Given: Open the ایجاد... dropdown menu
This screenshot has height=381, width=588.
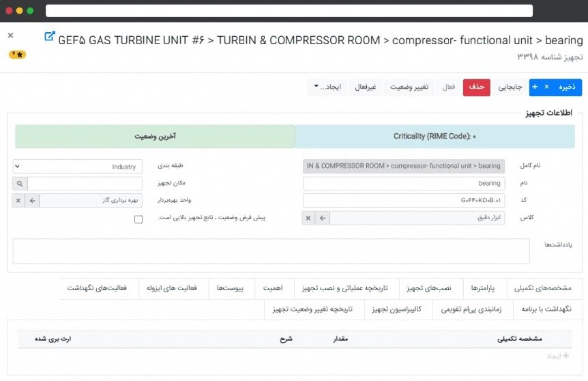Looking at the screenshot, I should point(327,87).
